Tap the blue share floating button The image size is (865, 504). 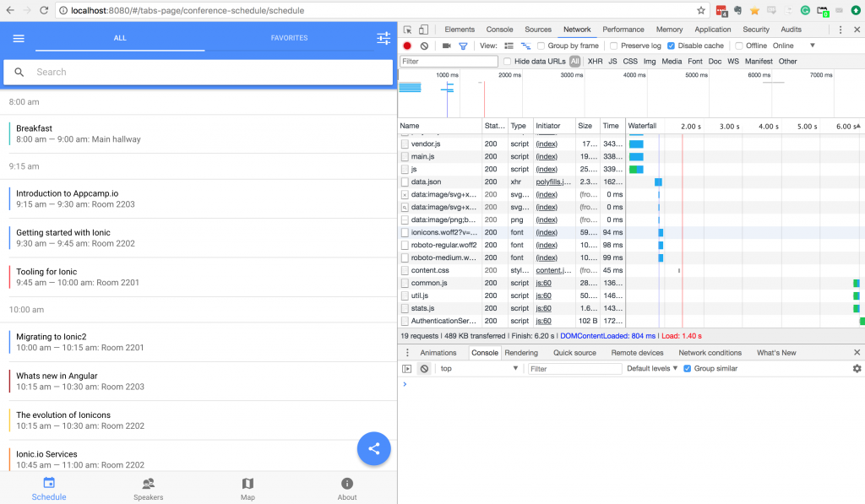(373, 449)
